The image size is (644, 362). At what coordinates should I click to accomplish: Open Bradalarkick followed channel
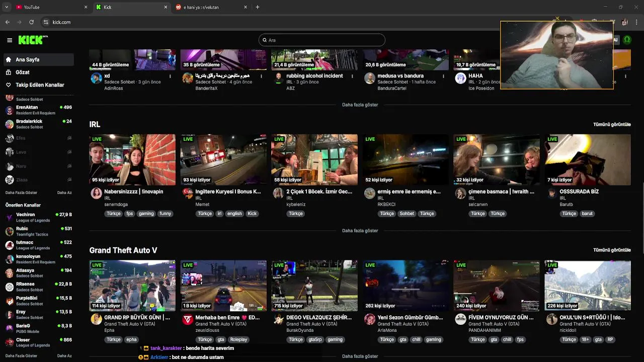click(38, 124)
